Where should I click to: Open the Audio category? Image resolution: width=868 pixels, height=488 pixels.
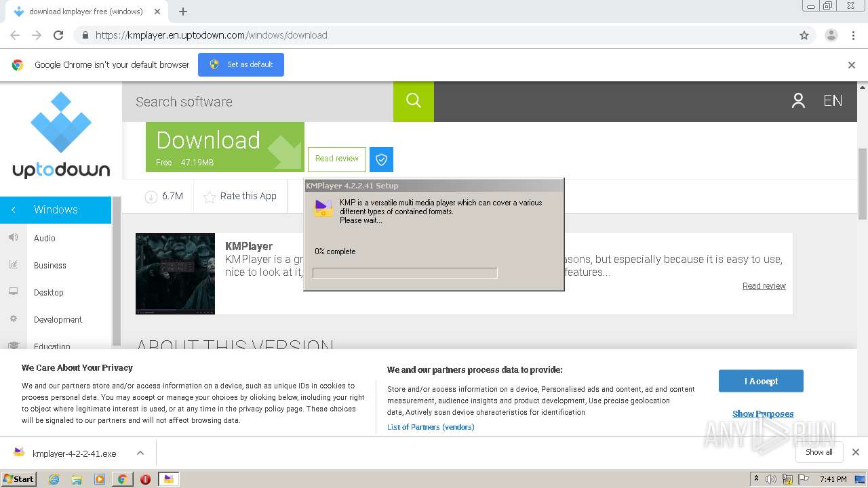(x=45, y=239)
